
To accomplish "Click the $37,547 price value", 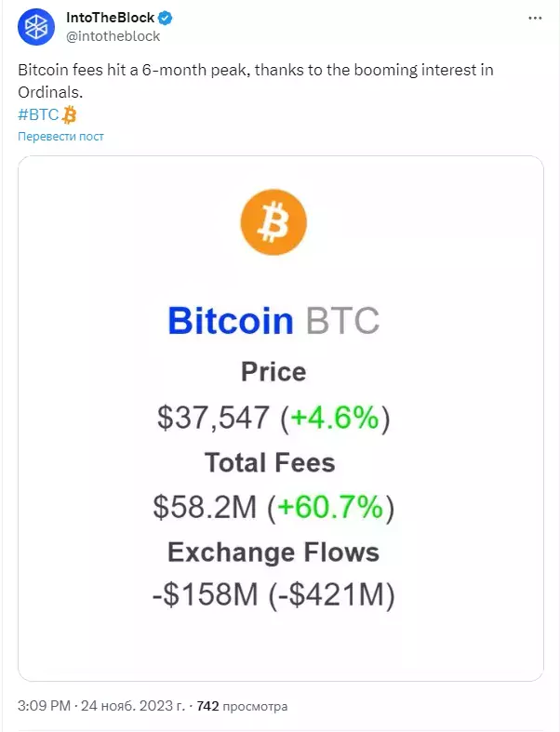I will point(213,417).
